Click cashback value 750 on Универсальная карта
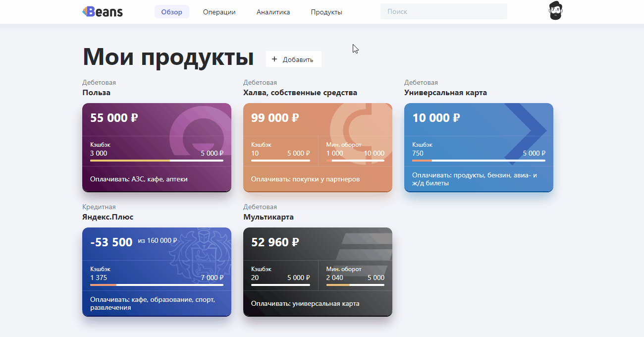 tap(418, 153)
